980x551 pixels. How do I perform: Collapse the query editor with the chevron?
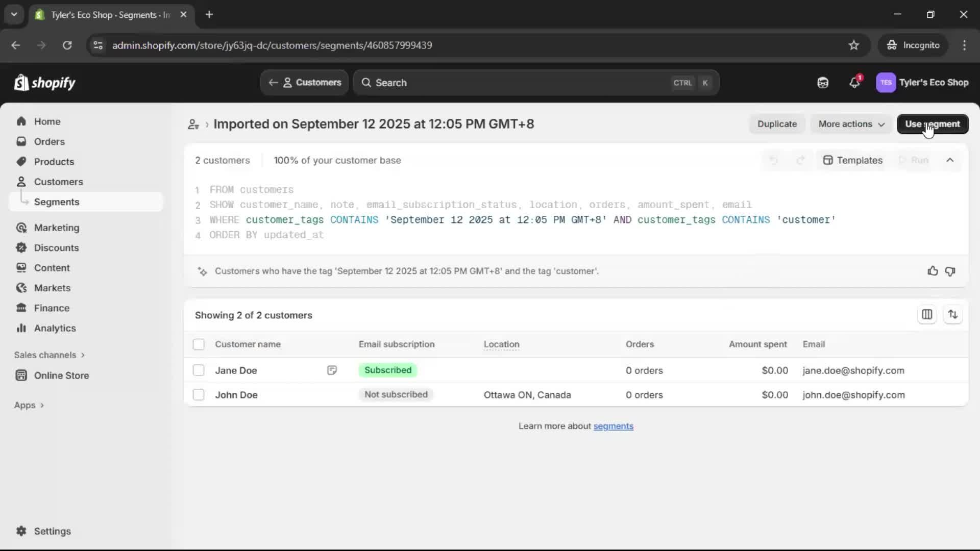(x=950, y=160)
